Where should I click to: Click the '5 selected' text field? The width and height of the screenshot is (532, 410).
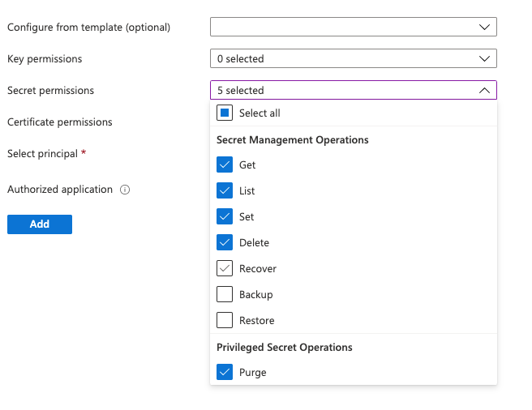click(341, 91)
